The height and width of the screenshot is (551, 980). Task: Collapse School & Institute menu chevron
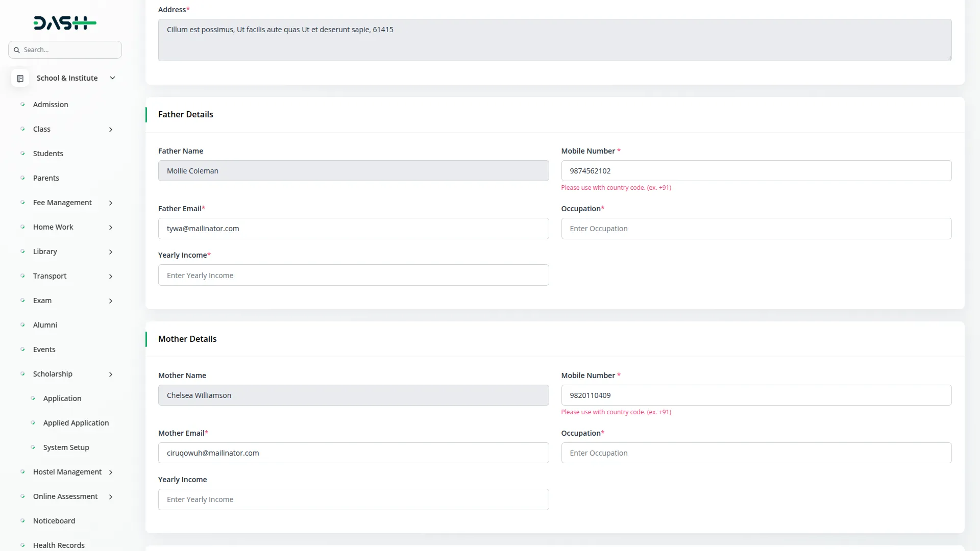point(112,78)
